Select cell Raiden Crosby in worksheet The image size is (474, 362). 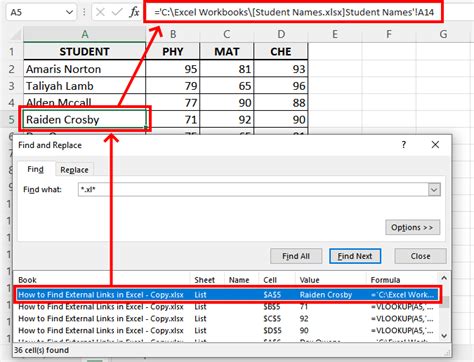tap(85, 119)
